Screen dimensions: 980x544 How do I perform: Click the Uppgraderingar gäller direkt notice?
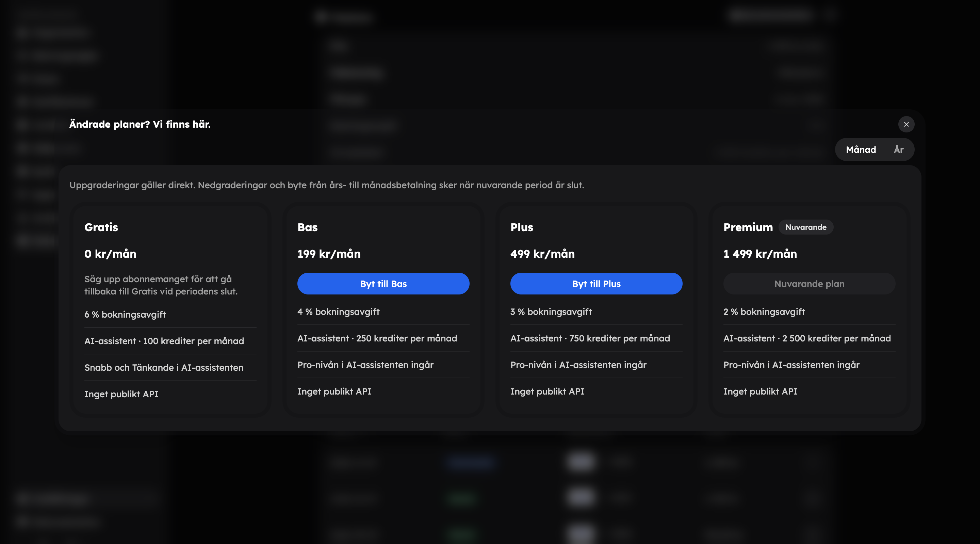[326, 185]
